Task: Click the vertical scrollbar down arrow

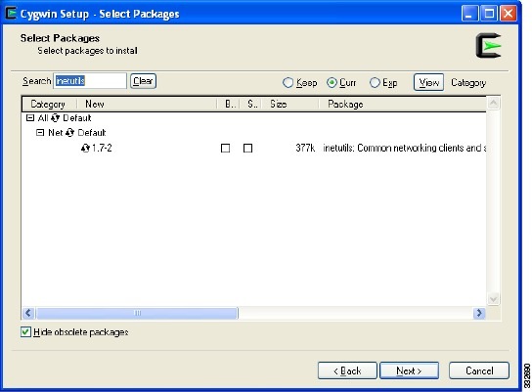Action: click(x=493, y=299)
